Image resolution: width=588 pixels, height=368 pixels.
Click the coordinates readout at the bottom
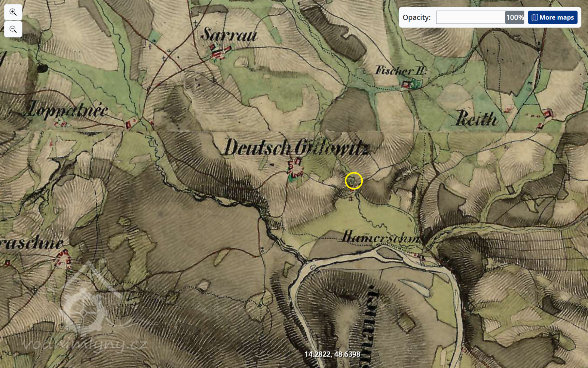click(332, 354)
